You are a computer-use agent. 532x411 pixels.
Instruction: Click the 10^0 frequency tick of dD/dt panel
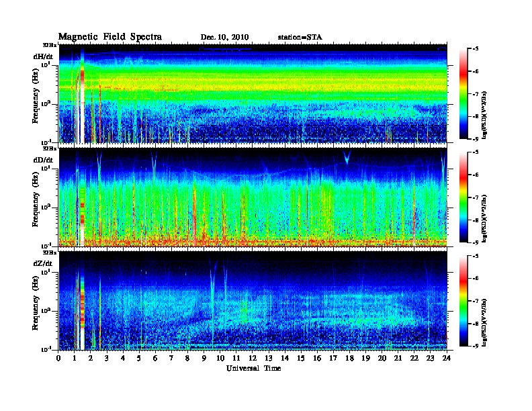(x=46, y=207)
